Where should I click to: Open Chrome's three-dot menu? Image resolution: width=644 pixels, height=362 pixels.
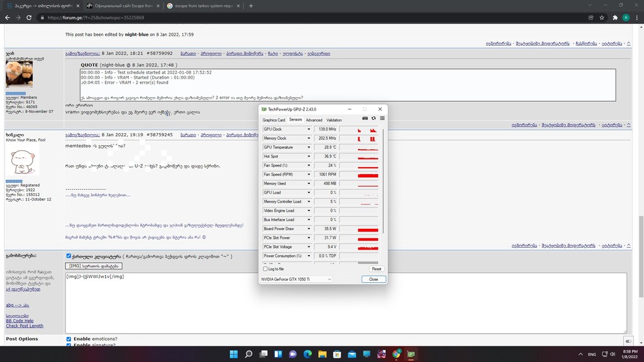[637, 18]
